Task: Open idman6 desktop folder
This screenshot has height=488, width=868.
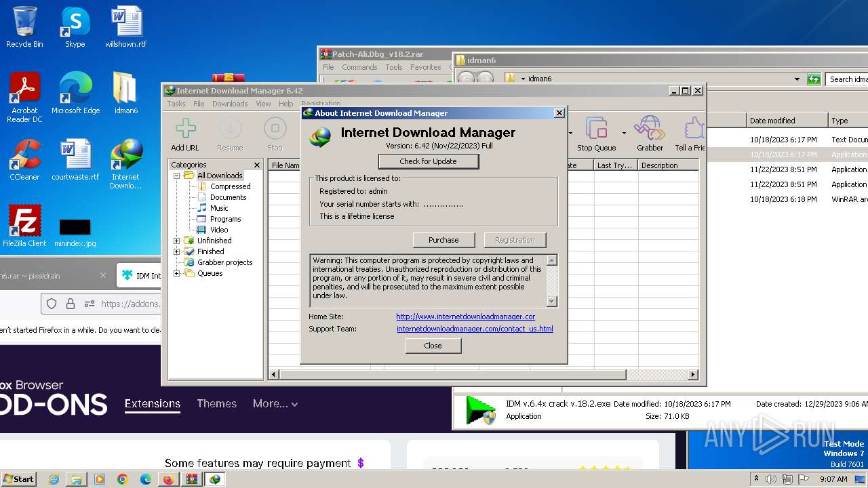Action: click(125, 94)
